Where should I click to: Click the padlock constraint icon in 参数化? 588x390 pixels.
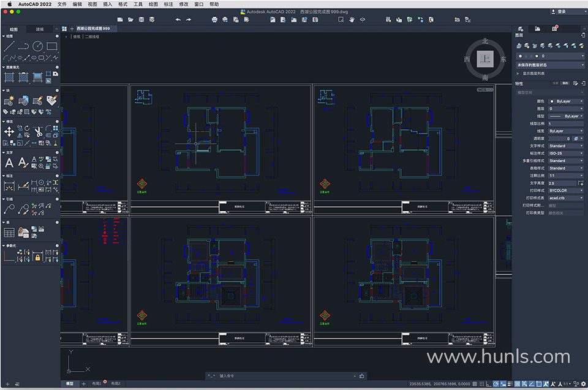pyautogui.click(x=37, y=257)
